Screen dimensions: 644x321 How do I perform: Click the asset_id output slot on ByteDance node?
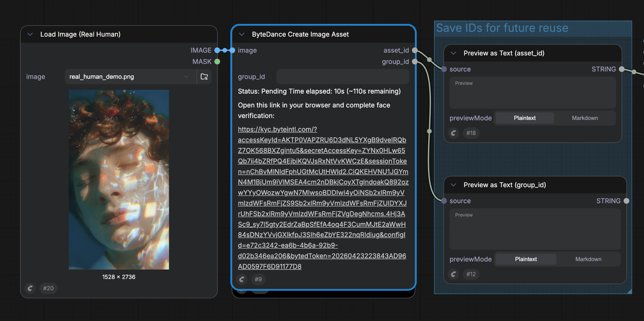tap(415, 50)
